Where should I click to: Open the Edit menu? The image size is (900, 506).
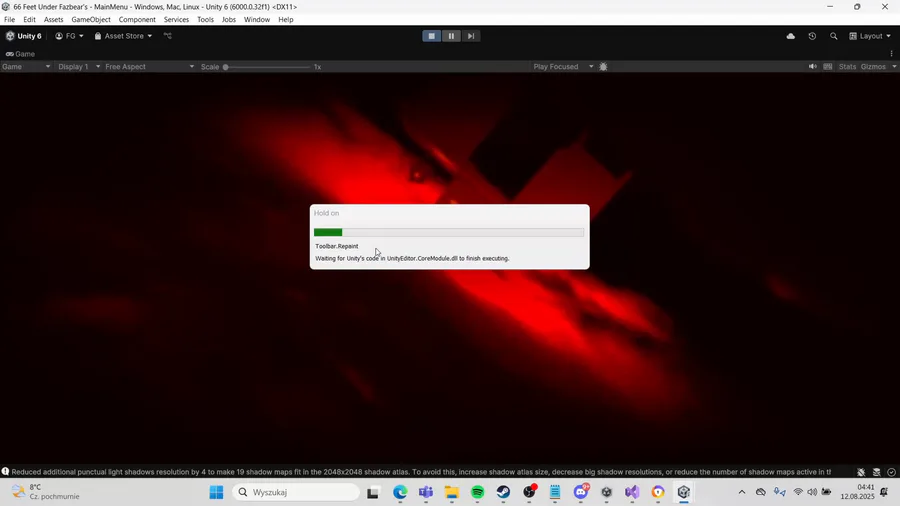(x=29, y=20)
